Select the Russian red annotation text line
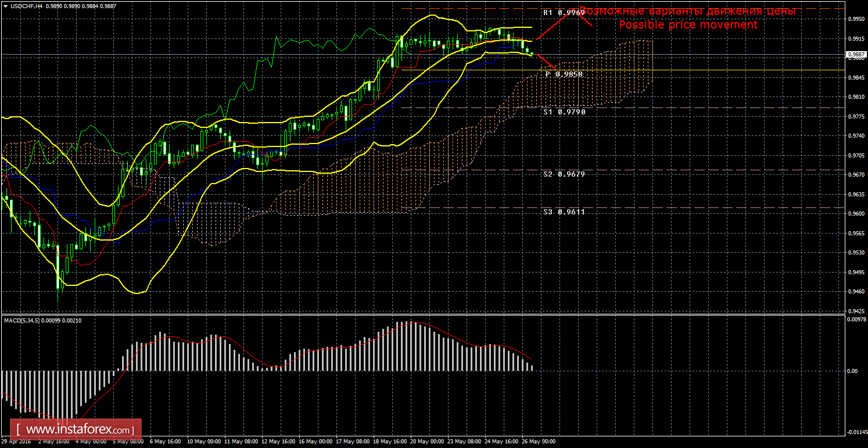The height and width of the screenshot is (448, 868). [687, 11]
